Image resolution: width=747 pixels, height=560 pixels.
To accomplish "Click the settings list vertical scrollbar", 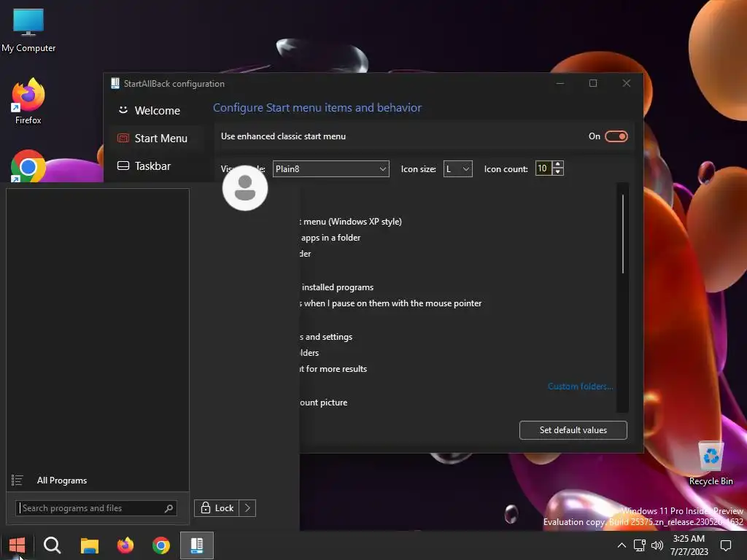I will 623,234.
